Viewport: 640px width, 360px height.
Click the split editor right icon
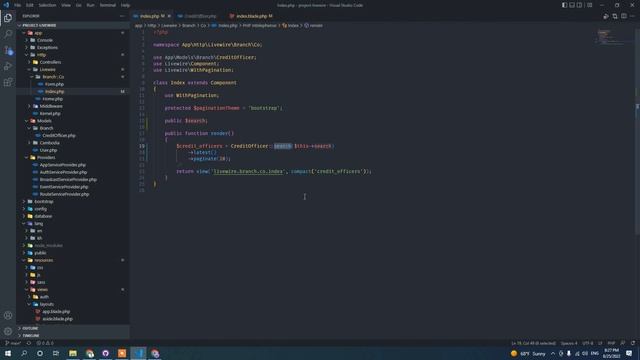click(624, 16)
